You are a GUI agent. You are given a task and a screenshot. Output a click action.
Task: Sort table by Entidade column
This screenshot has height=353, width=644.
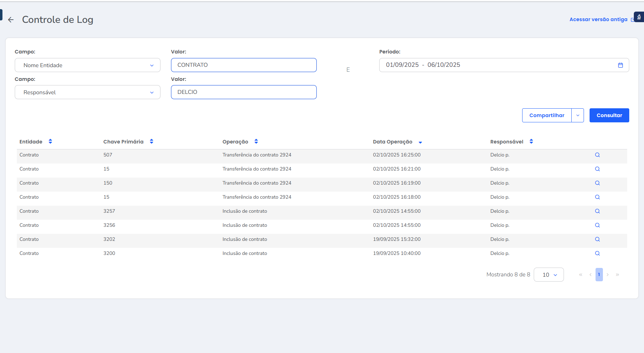coord(50,141)
